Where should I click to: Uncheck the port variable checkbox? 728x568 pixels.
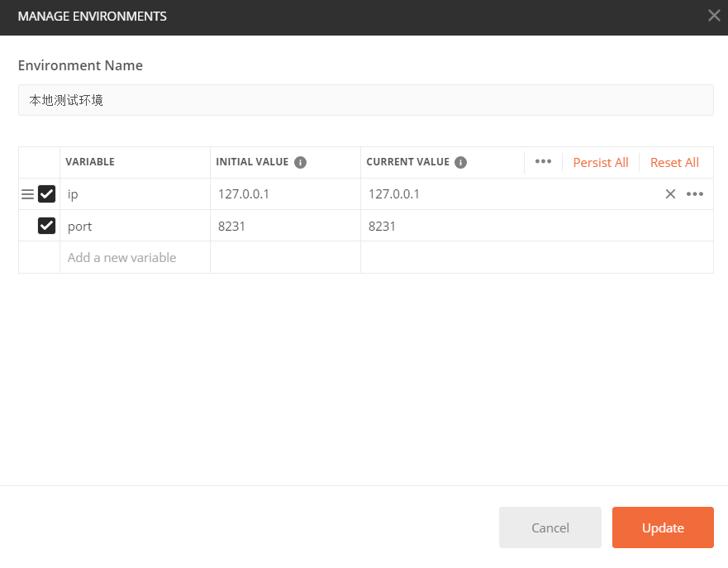[x=46, y=226]
